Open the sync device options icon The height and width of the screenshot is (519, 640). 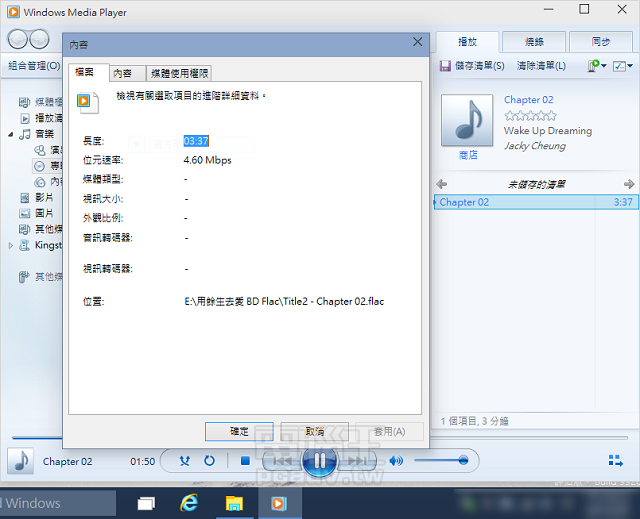pyautogui.click(x=597, y=66)
